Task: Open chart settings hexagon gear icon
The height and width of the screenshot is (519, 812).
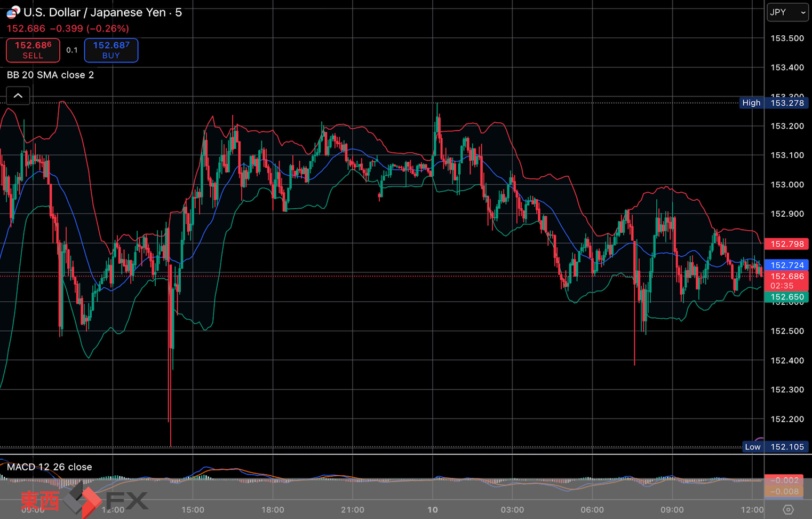Action: pyautogui.click(x=788, y=509)
